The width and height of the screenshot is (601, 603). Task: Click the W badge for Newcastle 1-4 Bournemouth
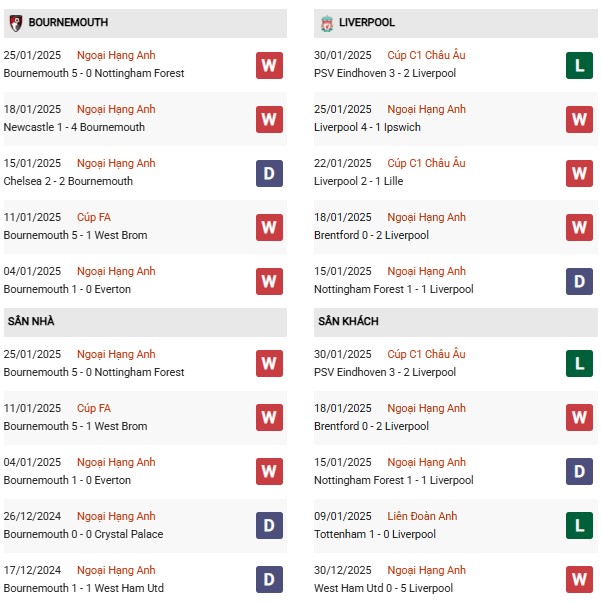pyautogui.click(x=269, y=119)
